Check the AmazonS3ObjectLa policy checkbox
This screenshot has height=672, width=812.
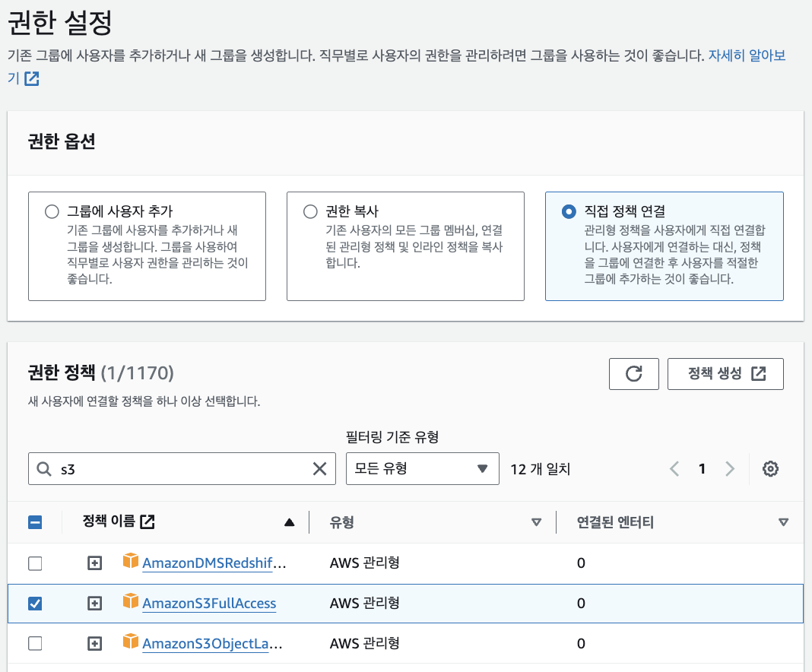[35, 644]
